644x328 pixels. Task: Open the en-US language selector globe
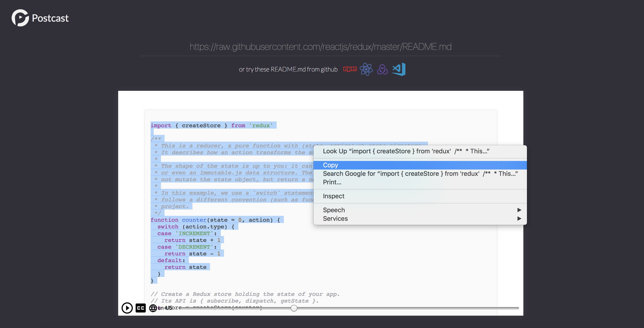click(153, 308)
